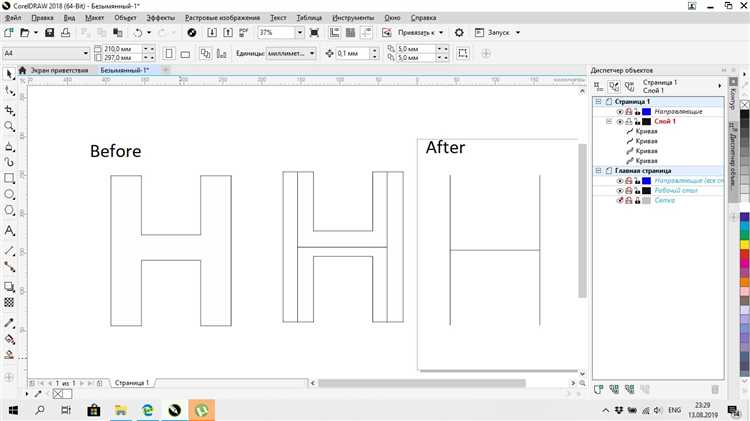Viewport: 750px width, 421px height.
Task: Open the Эффекты menu
Action: tap(160, 18)
